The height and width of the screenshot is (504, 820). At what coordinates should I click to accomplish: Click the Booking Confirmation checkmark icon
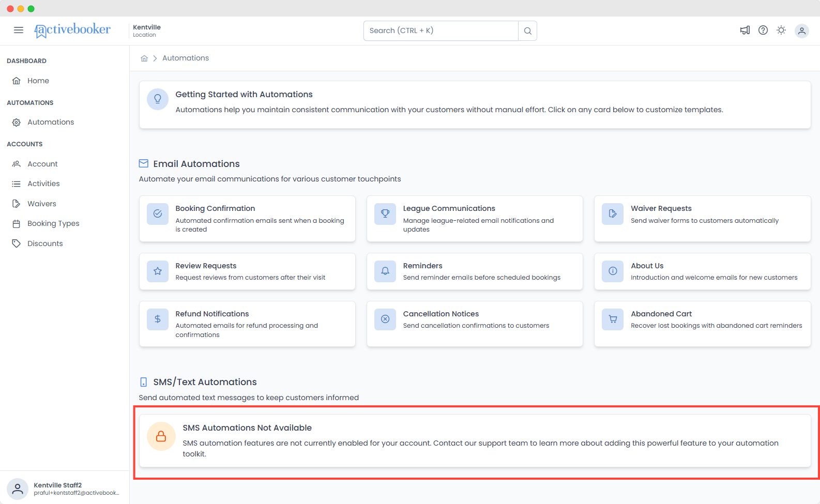coord(158,213)
